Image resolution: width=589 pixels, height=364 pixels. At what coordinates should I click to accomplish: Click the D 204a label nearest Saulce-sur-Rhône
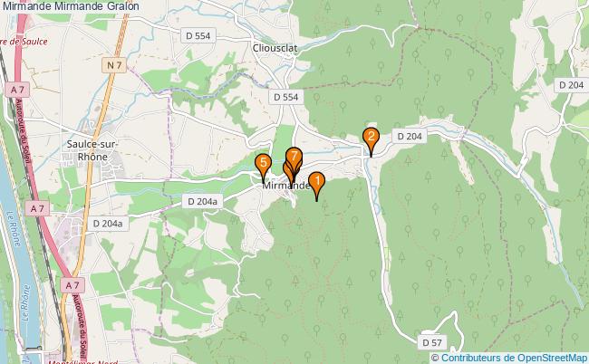[108, 224]
